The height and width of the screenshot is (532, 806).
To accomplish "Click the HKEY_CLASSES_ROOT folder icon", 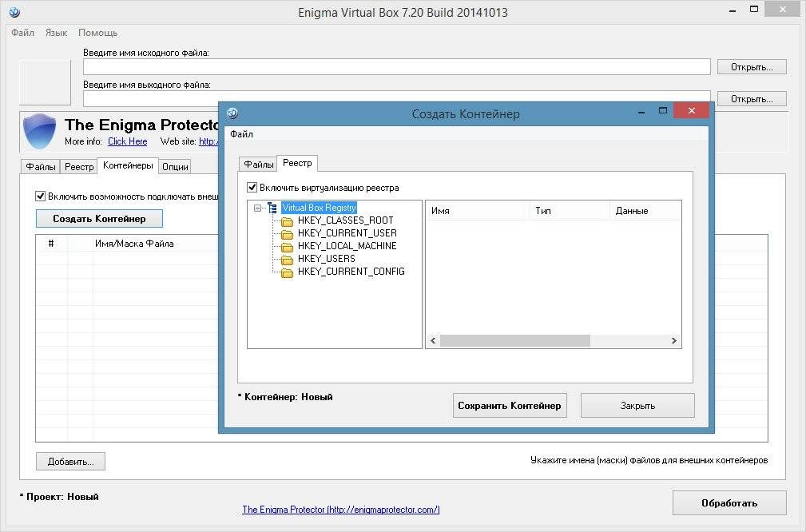I will click(x=287, y=221).
